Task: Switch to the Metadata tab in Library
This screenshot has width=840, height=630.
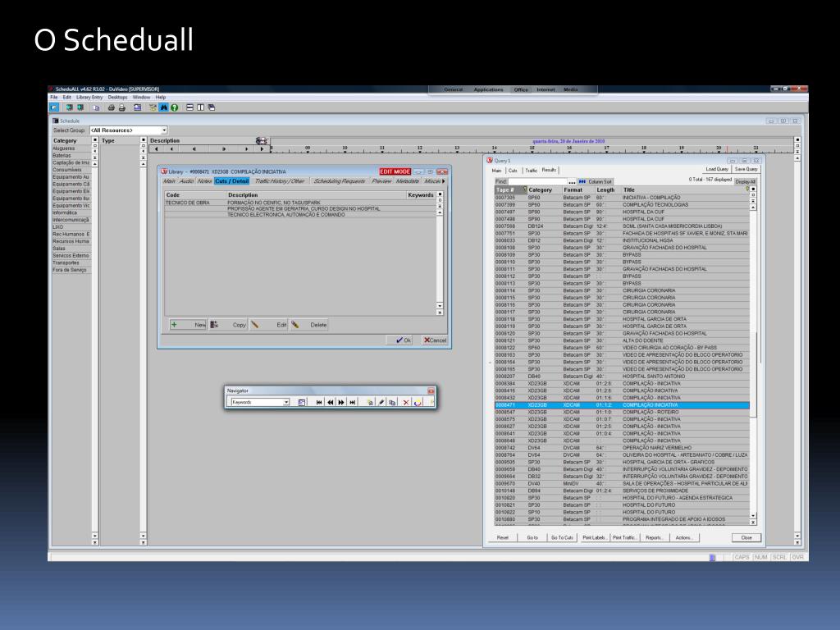Action: [x=408, y=181]
